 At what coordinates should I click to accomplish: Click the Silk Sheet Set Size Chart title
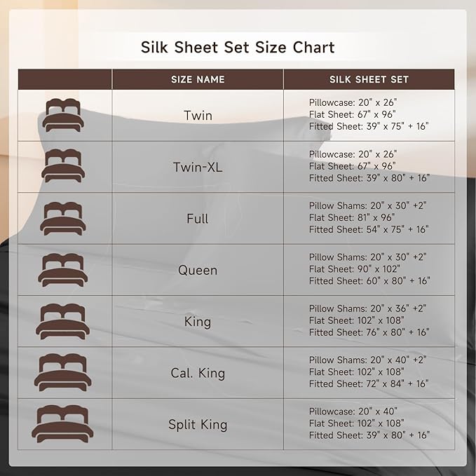tap(238, 48)
